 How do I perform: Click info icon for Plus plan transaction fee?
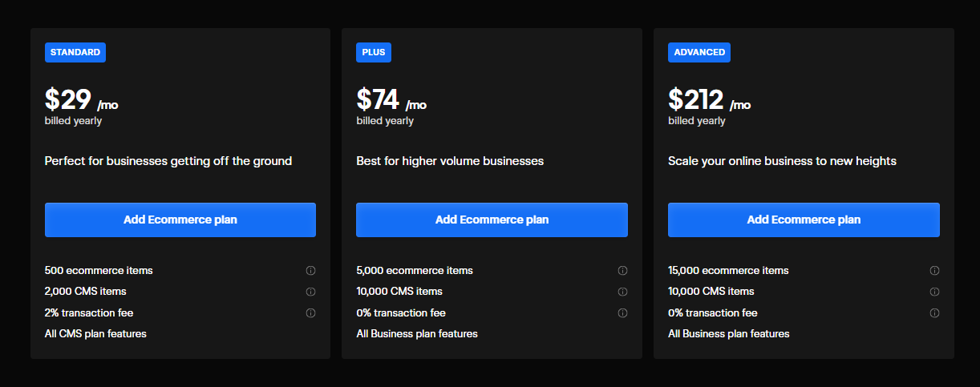pyautogui.click(x=622, y=313)
